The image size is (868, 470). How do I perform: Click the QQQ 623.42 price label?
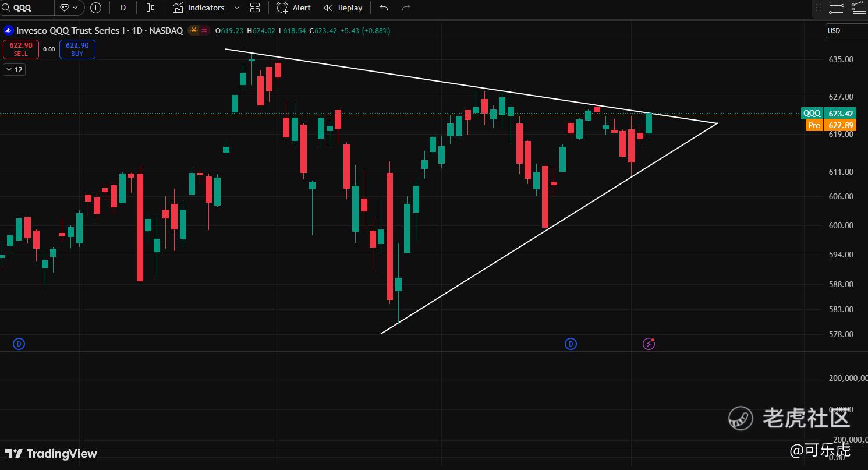coord(830,114)
